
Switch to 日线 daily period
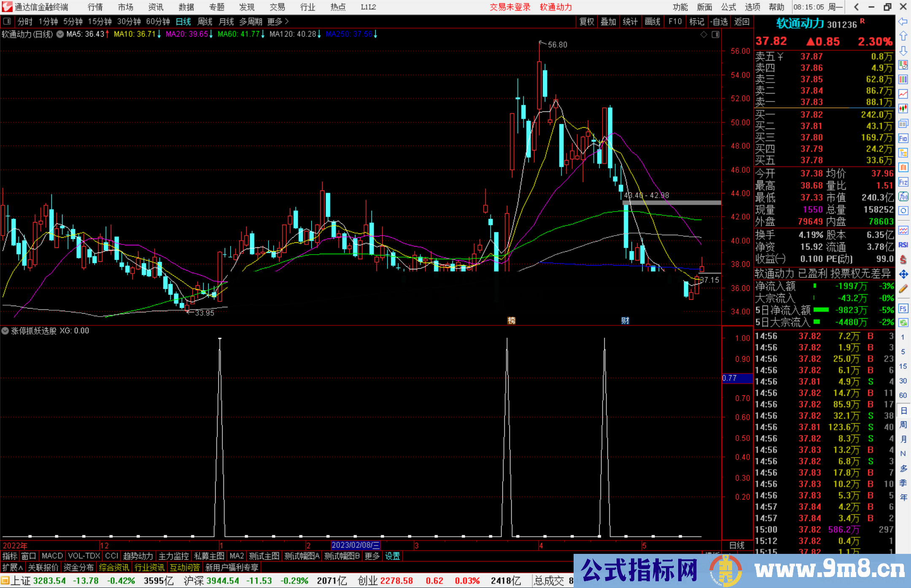pyautogui.click(x=183, y=21)
